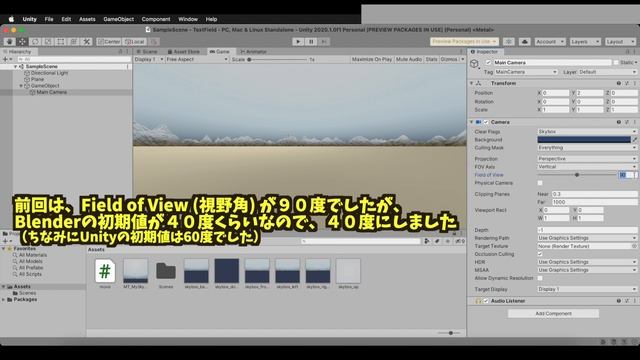Open the Camera component presets icon
This screenshot has width=640, height=360.
[627, 122]
